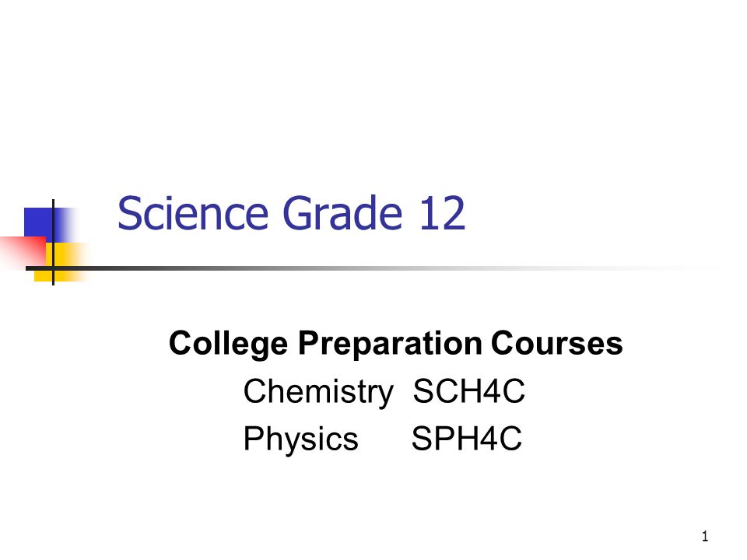Click the word Preparation in subtitle
The width and height of the screenshot is (747, 560).
click(390, 345)
